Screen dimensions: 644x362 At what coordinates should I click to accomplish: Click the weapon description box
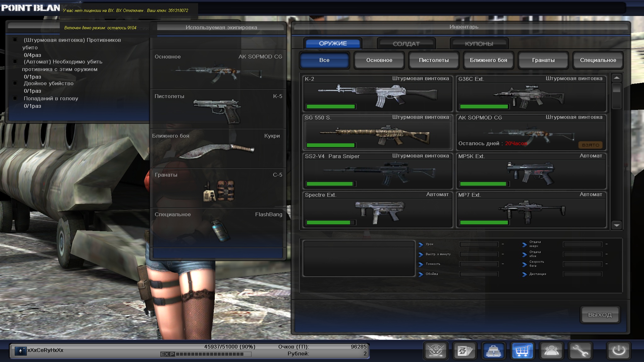(x=359, y=259)
